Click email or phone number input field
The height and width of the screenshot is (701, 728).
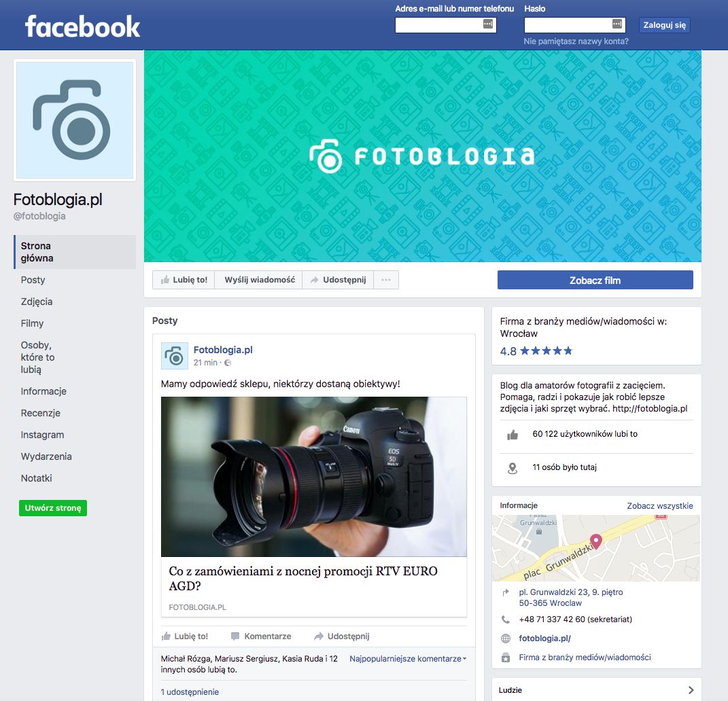(x=446, y=25)
